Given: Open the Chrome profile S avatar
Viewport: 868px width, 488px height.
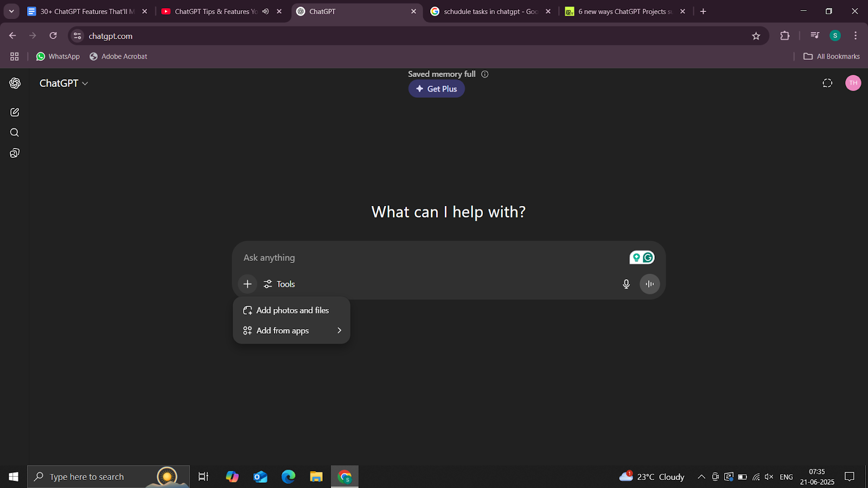Looking at the screenshot, I should coord(835,36).
